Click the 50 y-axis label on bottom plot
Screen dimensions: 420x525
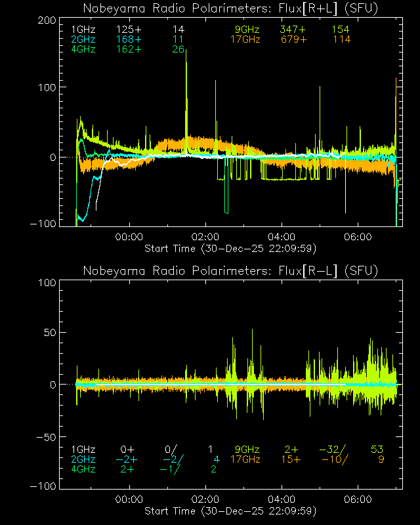48,333
